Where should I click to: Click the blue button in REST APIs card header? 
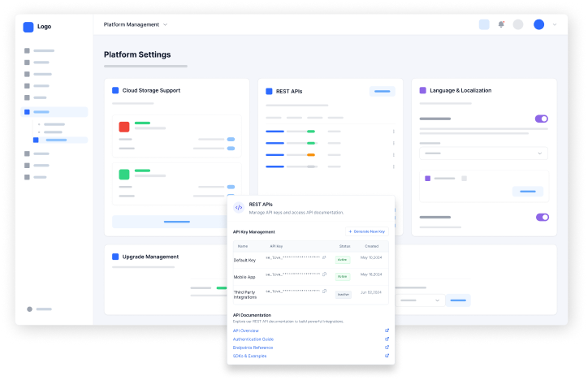click(383, 91)
